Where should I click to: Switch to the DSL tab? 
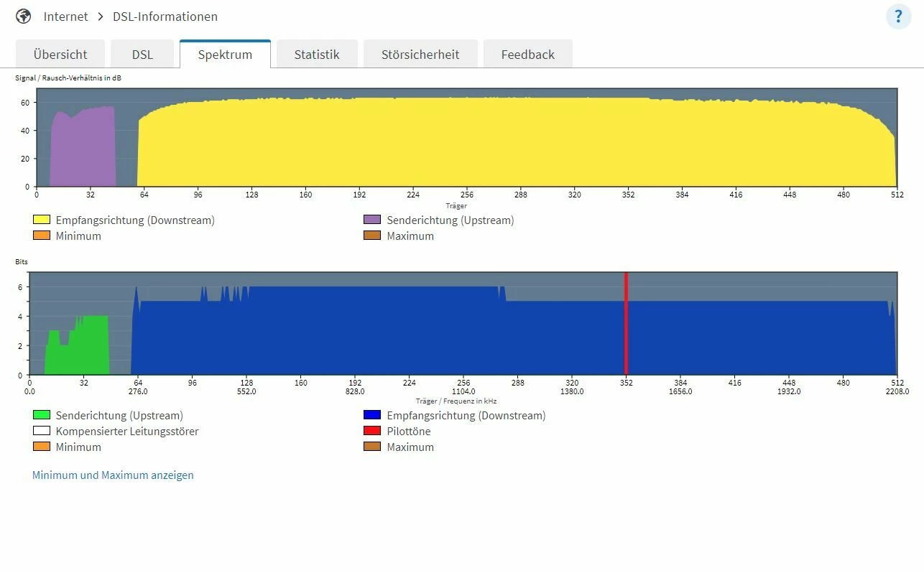click(x=142, y=55)
